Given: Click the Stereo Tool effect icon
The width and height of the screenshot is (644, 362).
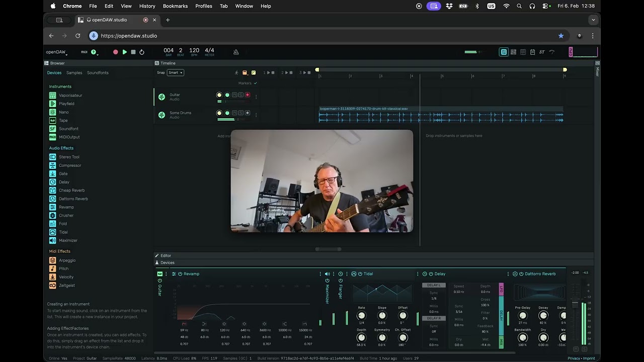Looking at the screenshot, I should (x=52, y=157).
